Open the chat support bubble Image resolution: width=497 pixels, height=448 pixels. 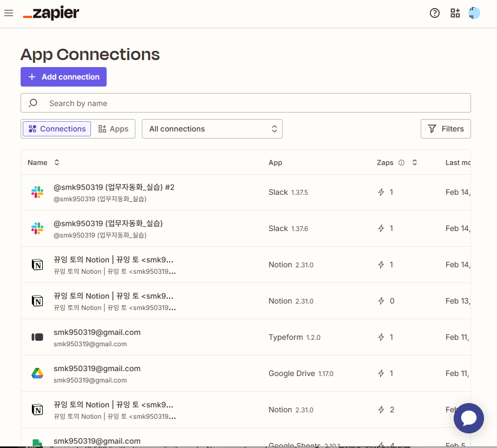[468, 418]
